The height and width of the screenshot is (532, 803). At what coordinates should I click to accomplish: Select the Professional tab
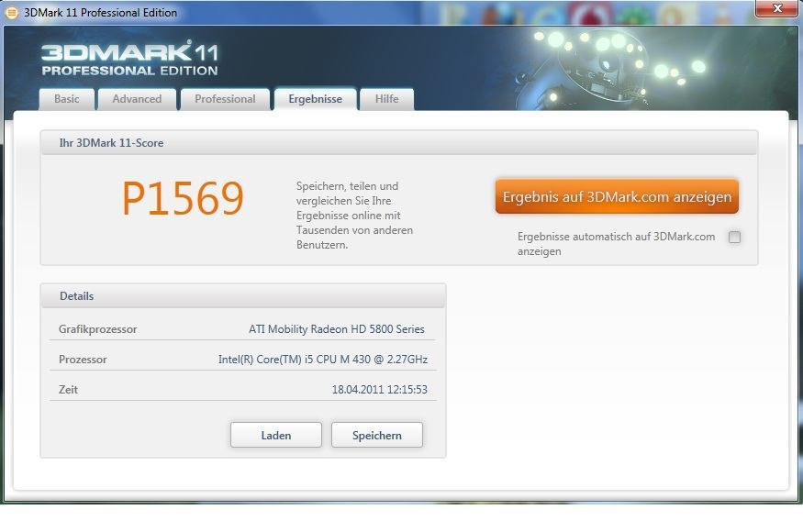[x=225, y=99]
